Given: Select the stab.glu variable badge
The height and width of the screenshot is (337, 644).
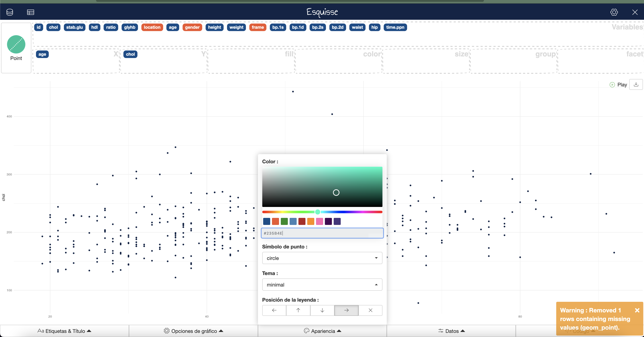Looking at the screenshot, I should (x=74, y=27).
